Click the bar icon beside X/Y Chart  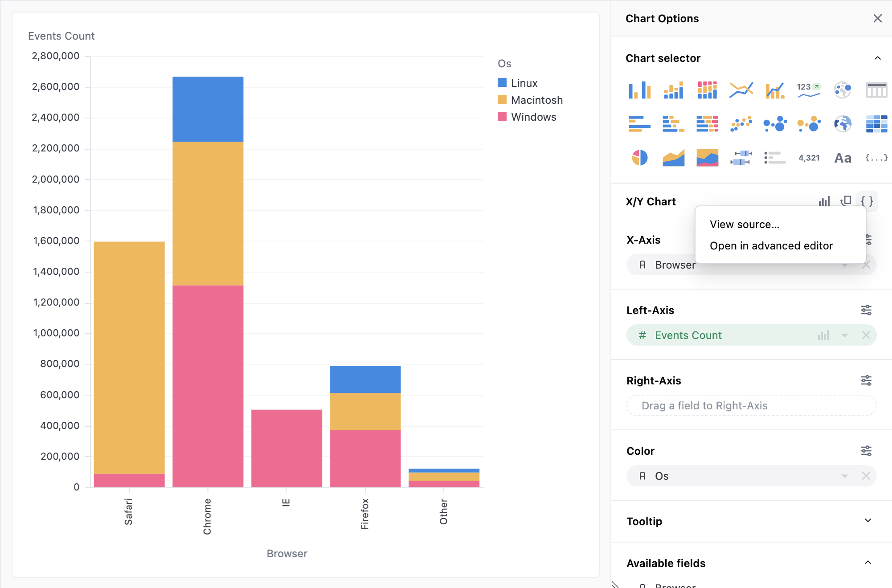[824, 201]
